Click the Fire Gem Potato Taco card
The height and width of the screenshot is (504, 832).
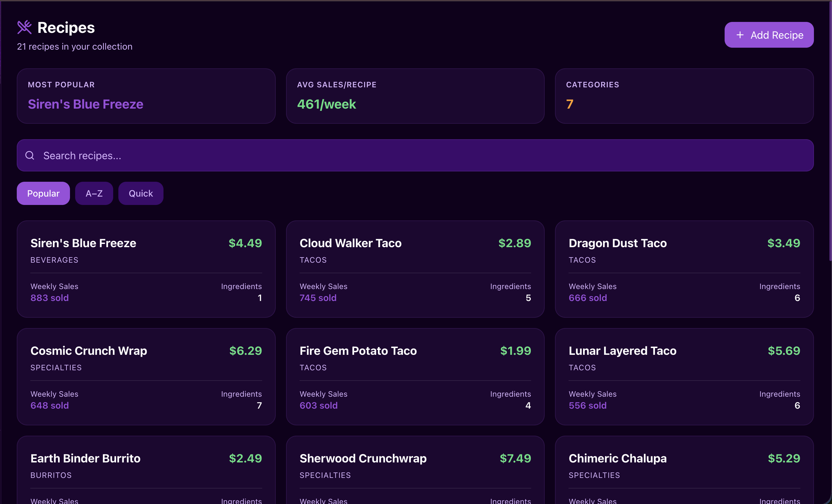pos(415,376)
